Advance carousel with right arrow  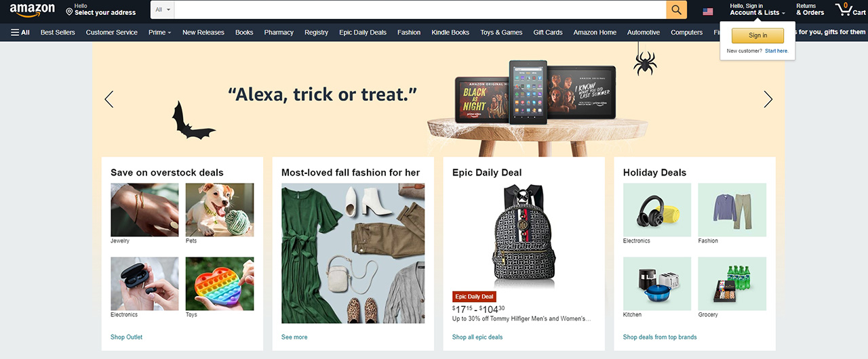click(768, 99)
